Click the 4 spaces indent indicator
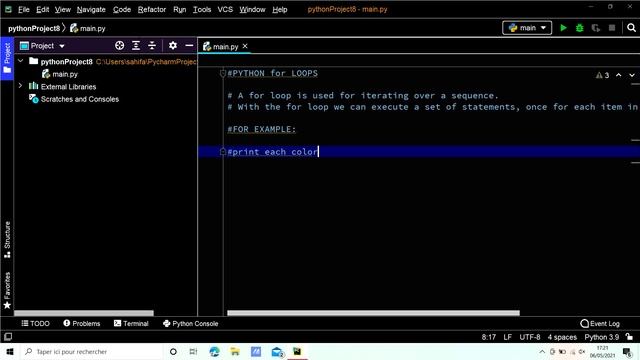This screenshot has height=360, width=640. click(x=562, y=337)
